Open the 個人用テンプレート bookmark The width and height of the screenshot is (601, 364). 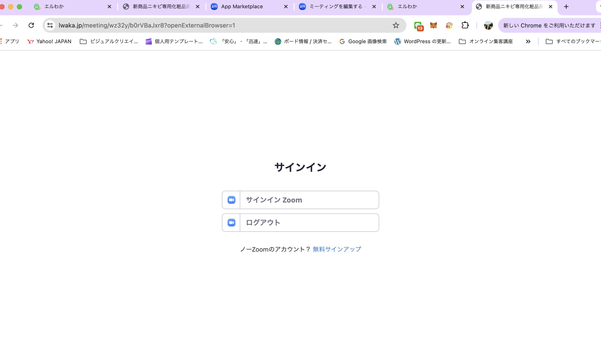click(x=174, y=42)
